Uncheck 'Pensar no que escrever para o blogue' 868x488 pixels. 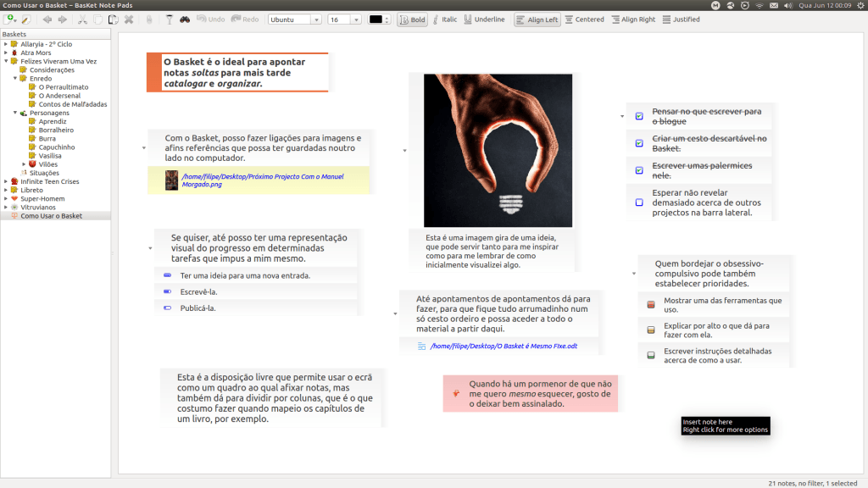tap(639, 116)
